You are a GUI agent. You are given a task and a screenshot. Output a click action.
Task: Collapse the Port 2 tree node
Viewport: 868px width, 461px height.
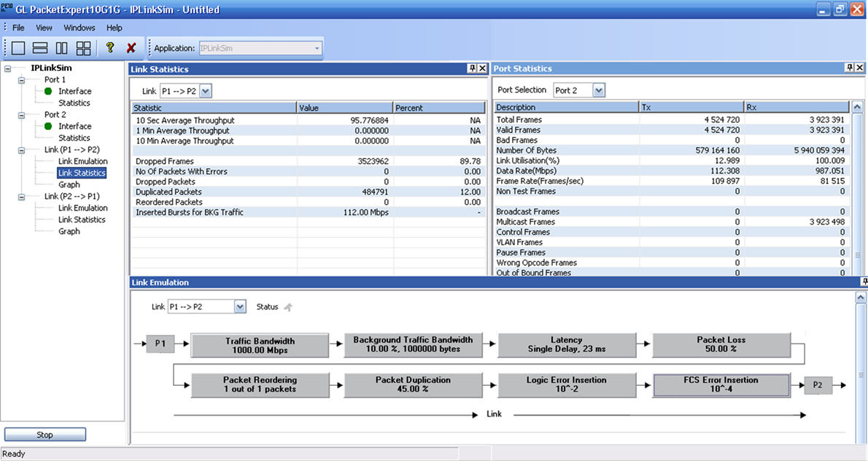coord(22,115)
